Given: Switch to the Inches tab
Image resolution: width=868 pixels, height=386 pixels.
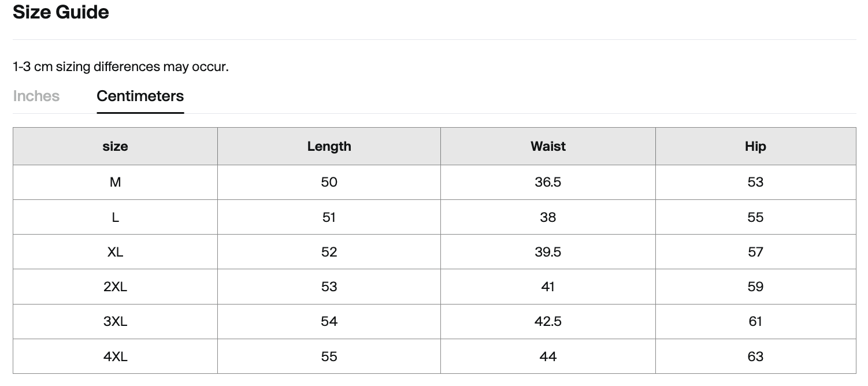Looking at the screenshot, I should (x=36, y=96).
